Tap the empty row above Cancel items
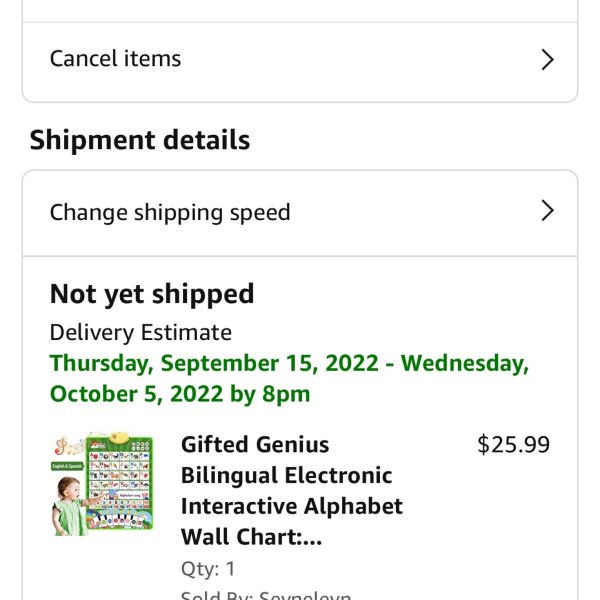 pos(300,11)
